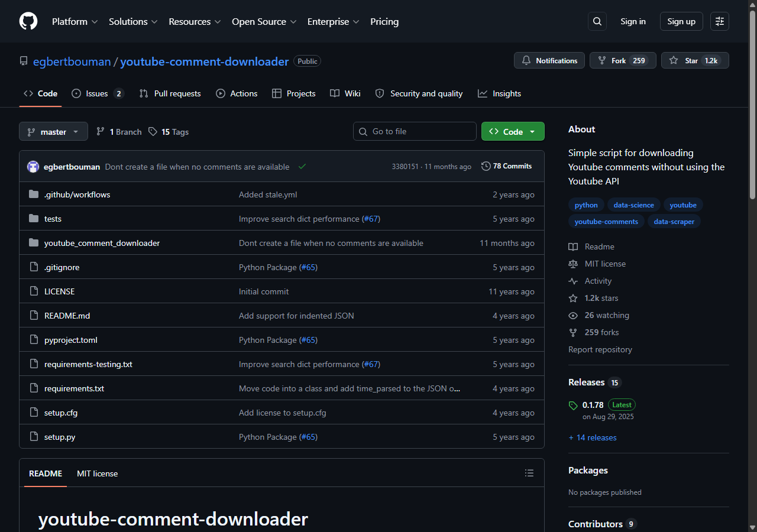The image size is (757, 532).
Task: Open requirements-testing.txt file
Action: 88,364
